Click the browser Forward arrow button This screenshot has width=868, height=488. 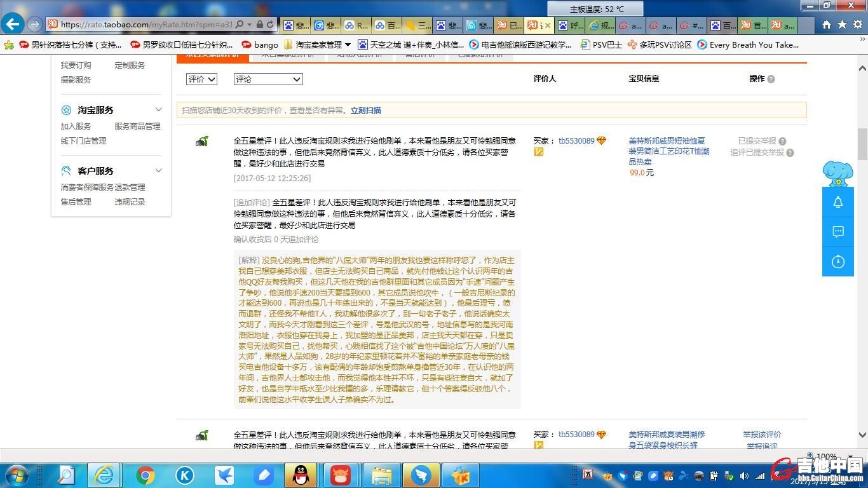click(x=35, y=24)
